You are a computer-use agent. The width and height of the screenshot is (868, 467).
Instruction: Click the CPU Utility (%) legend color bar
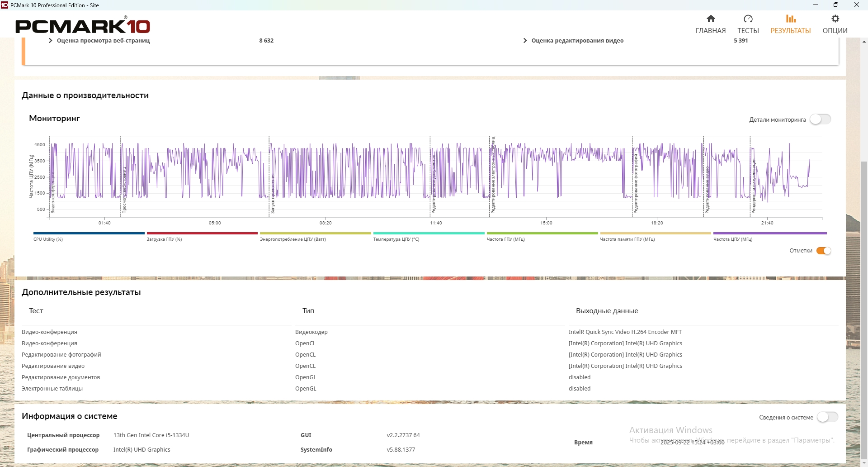point(89,233)
